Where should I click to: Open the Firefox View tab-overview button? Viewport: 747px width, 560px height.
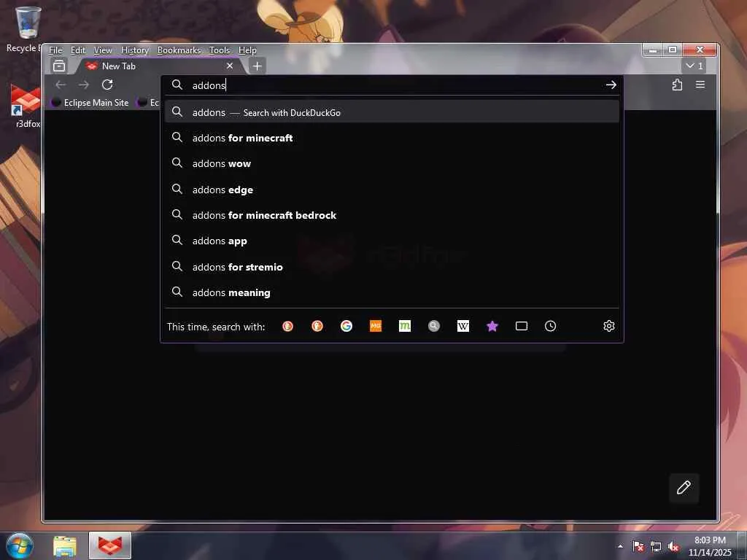(x=59, y=66)
